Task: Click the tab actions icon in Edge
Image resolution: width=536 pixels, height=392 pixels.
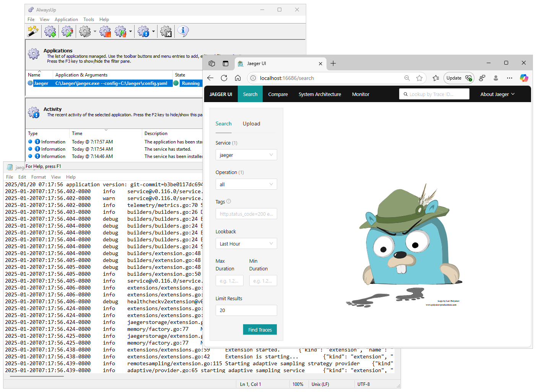Action: (x=226, y=63)
